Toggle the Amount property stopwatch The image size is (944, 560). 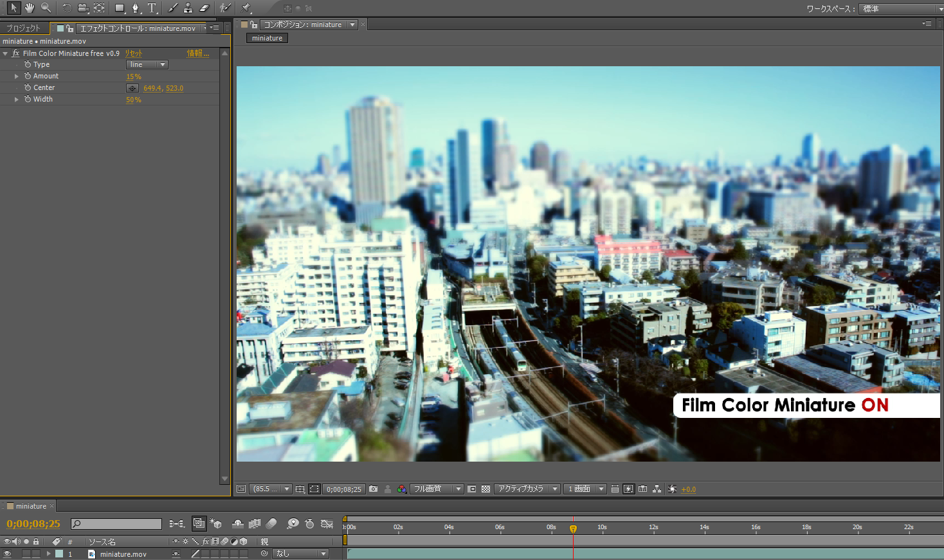pos(28,76)
